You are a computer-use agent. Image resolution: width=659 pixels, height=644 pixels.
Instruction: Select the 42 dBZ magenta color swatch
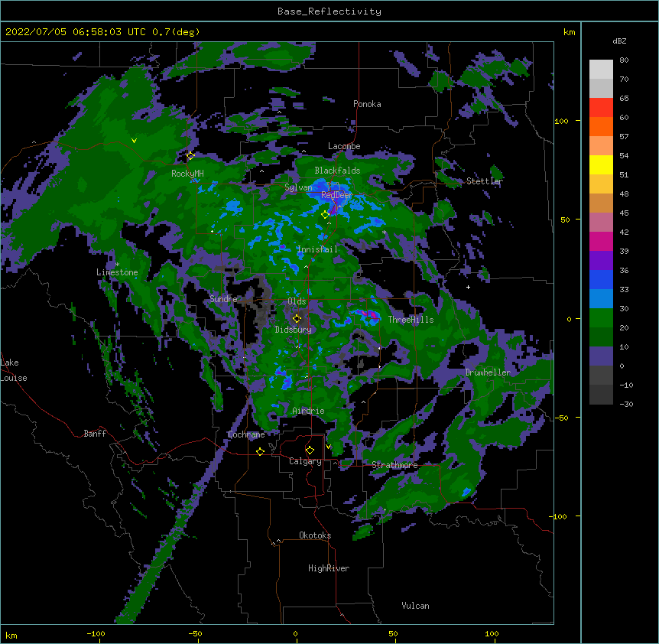pyautogui.click(x=601, y=241)
